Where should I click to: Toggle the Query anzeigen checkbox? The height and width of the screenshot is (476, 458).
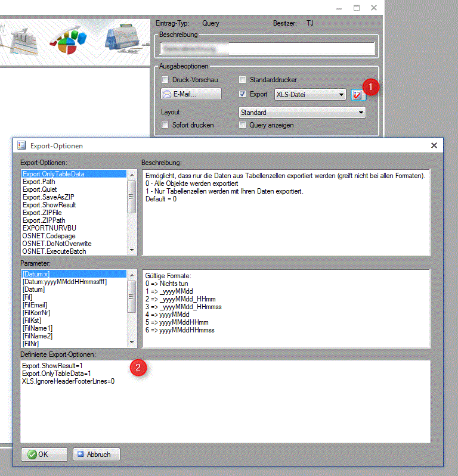click(x=243, y=125)
